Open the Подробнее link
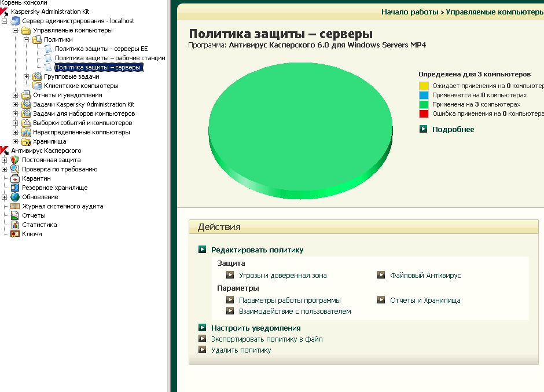This screenshot has height=392, width=544. 453,130
